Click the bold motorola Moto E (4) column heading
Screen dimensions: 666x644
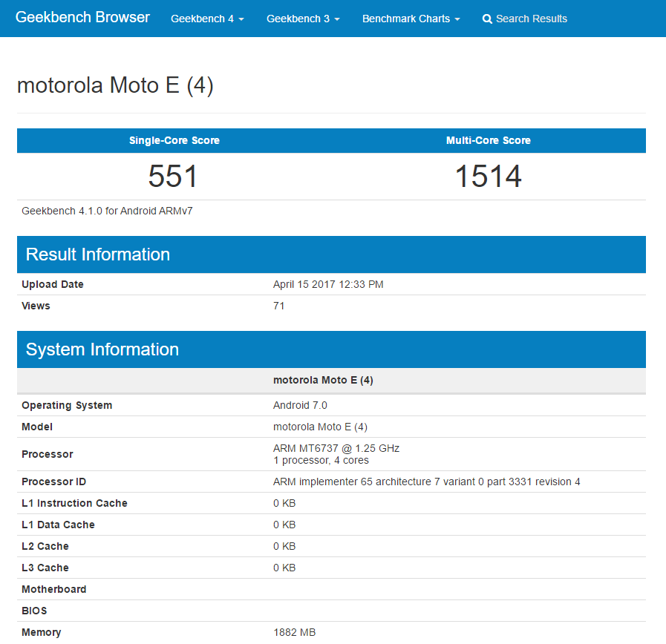[x=323, y=381]
